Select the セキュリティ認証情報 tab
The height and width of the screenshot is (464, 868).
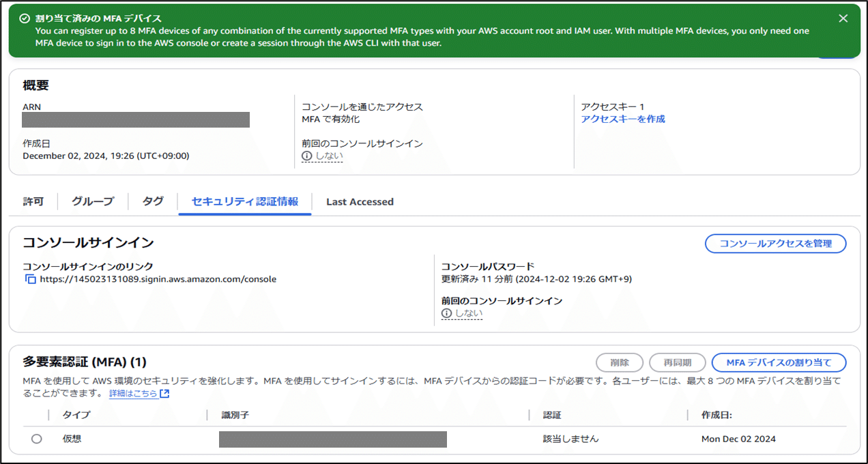(244, 201)
